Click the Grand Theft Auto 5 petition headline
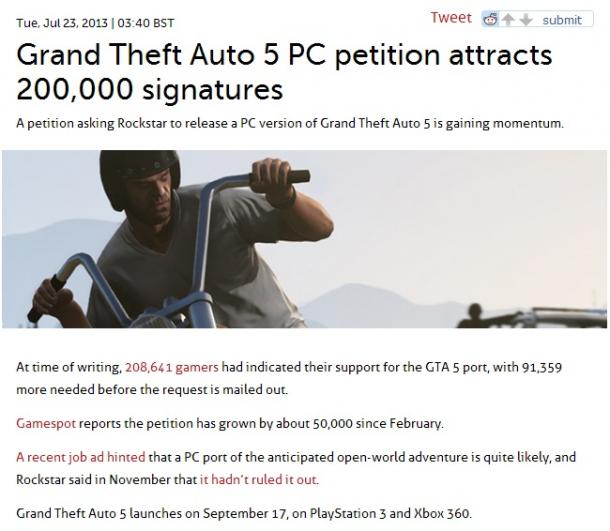Viewport: 610px width, 531px height. 284,72
